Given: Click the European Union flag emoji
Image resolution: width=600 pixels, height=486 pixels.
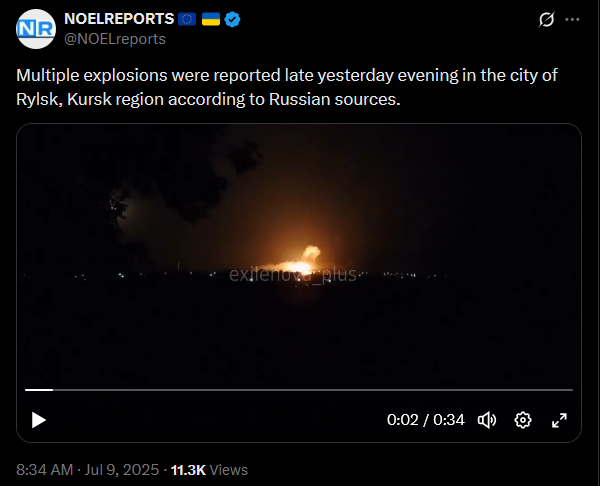Looking at the screenshot, I should pos(187,19).
